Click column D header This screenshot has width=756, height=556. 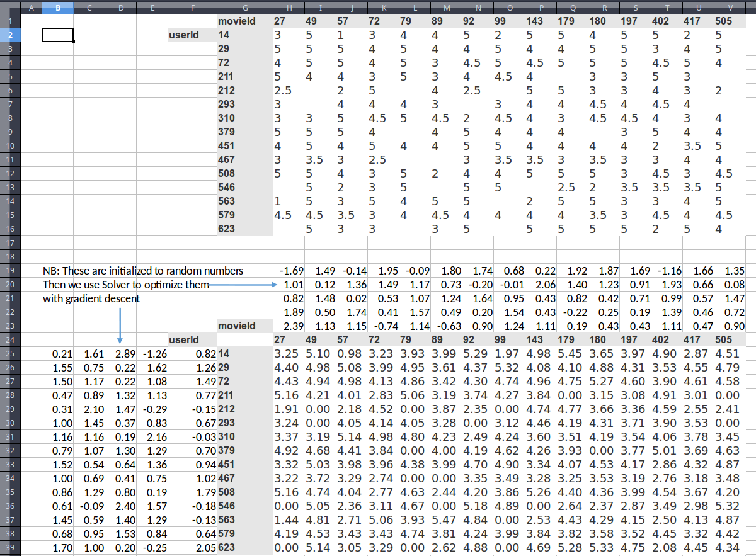[x=121, y=8]
